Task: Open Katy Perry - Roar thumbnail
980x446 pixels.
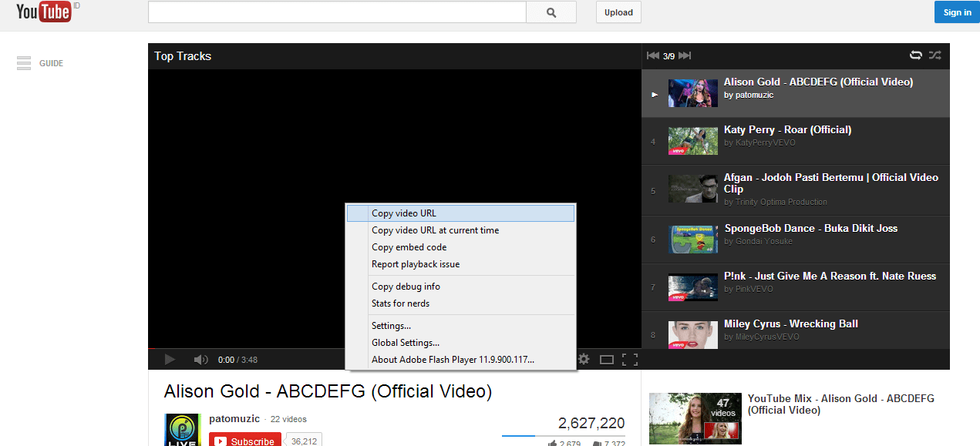Action: coord(693,142)
